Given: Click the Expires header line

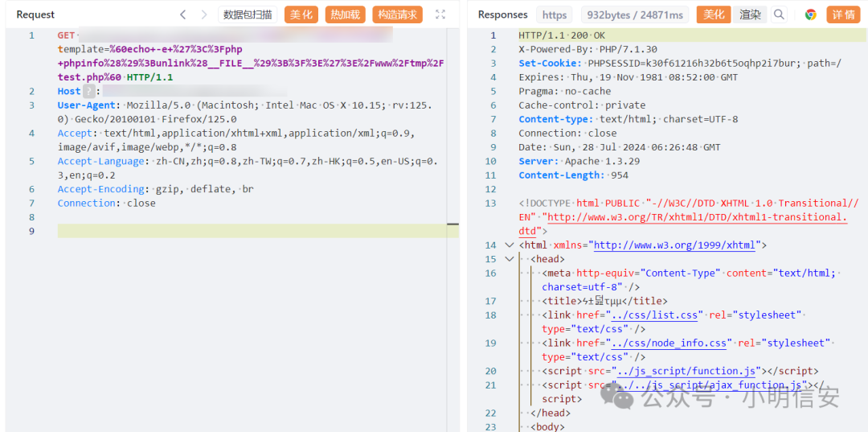Looking at the screenshot, I should pyautogui.click(x=628, y=77).
